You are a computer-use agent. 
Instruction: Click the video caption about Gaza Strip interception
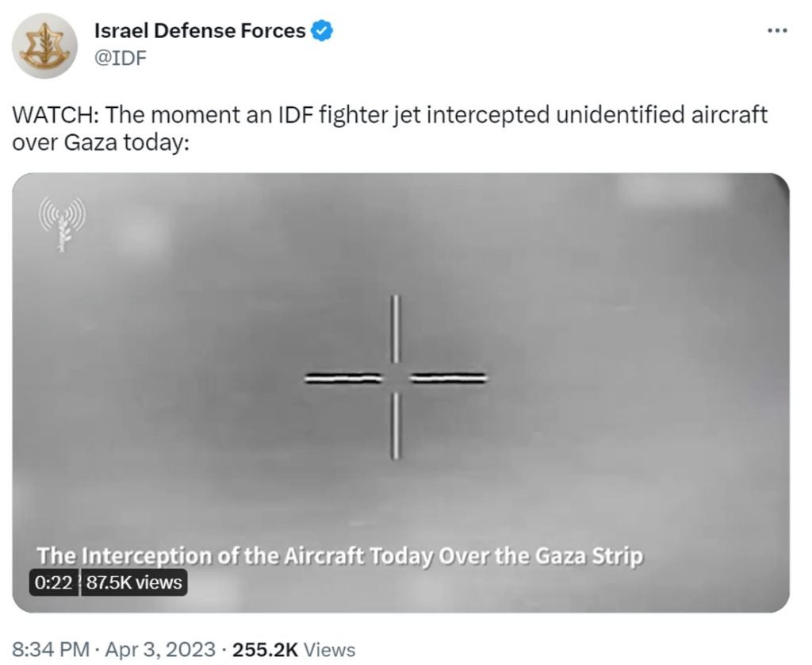339,555
